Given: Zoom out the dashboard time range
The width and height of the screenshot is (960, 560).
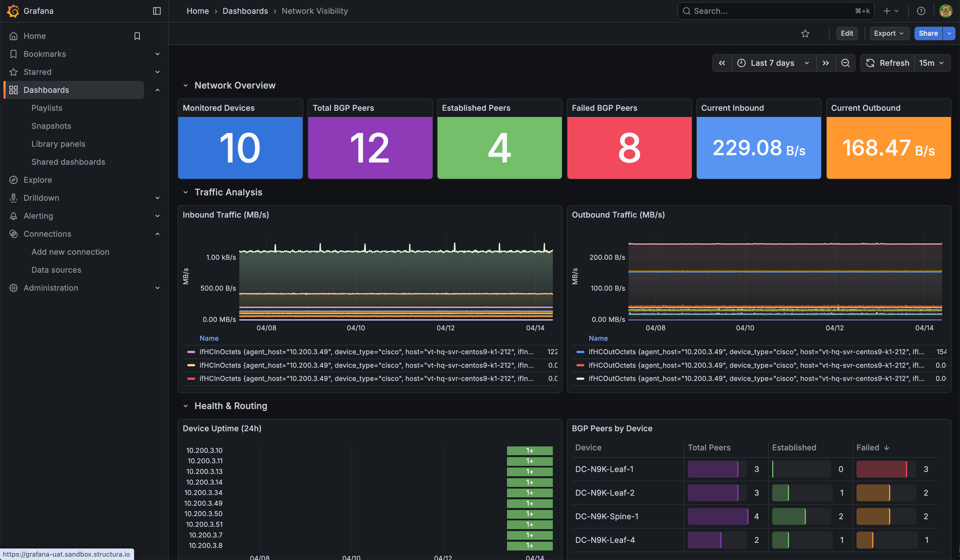Looking at the screenshot, I should click(846, 63).
